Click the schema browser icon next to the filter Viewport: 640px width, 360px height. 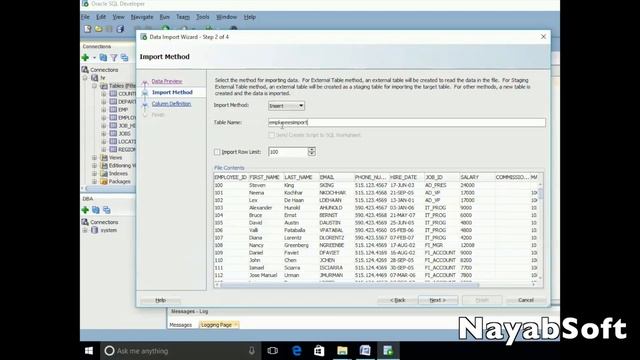point(124,58)
